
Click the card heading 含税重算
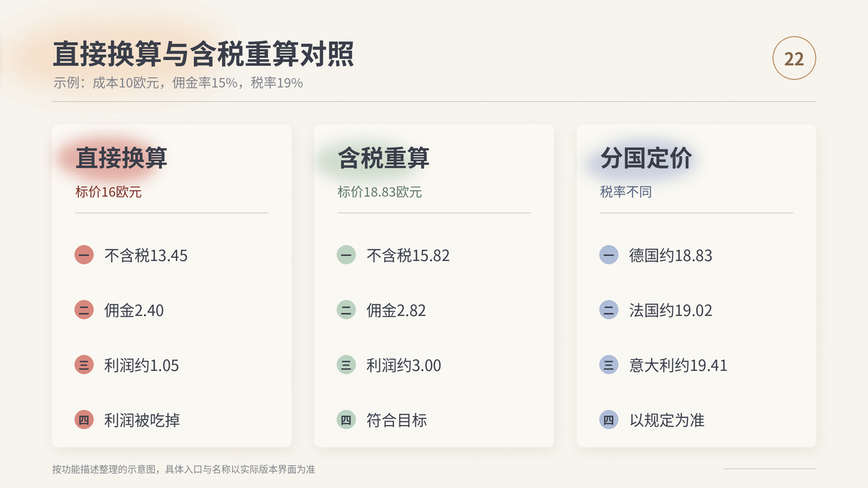383,158
